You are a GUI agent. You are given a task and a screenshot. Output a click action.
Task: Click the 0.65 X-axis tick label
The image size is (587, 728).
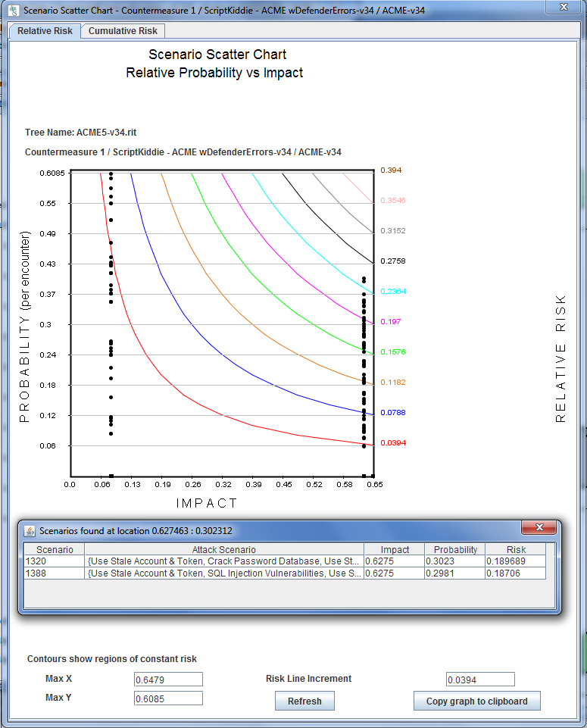coord(375,484)
